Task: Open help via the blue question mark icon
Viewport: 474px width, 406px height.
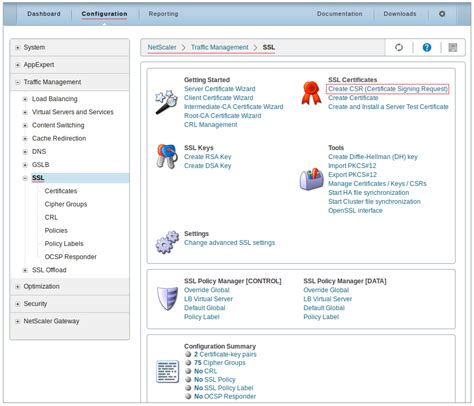Action: [x=427, y=47]
